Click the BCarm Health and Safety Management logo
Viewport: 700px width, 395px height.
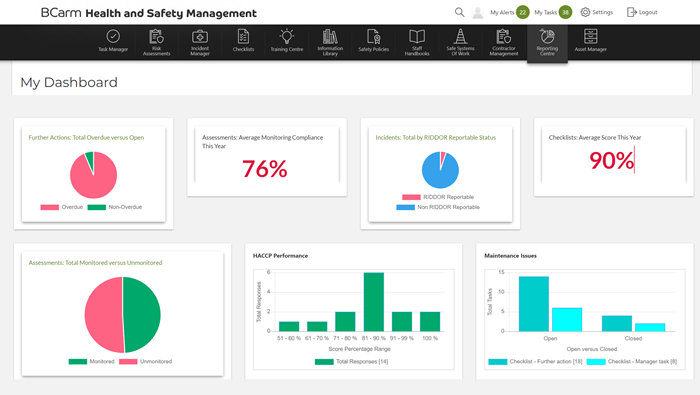point(149,13)
